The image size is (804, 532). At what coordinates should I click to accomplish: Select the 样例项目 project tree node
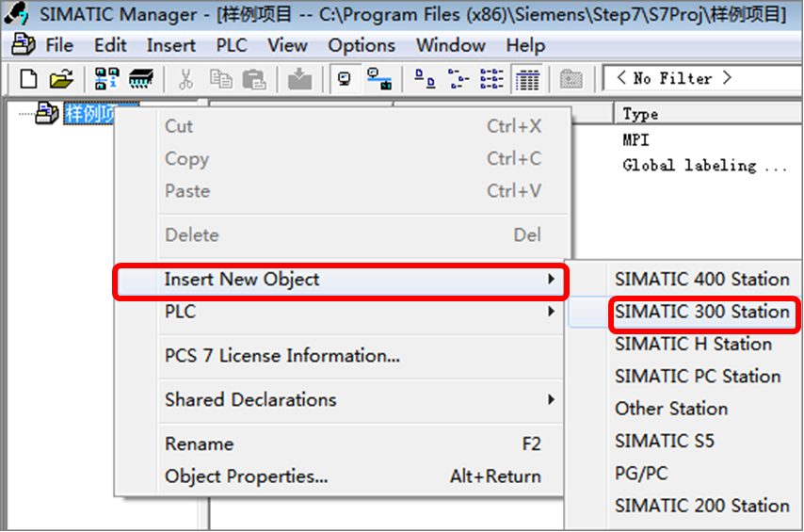point(89,113)
